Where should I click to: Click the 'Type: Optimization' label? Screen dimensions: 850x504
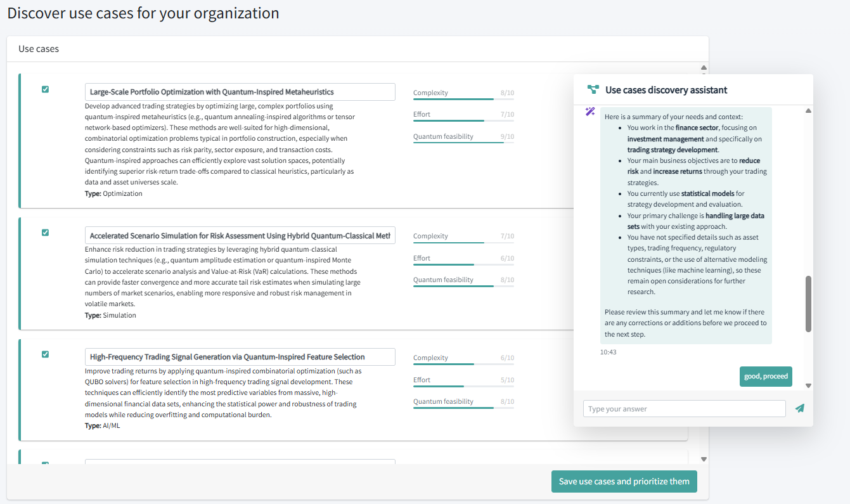click(113, 193)
